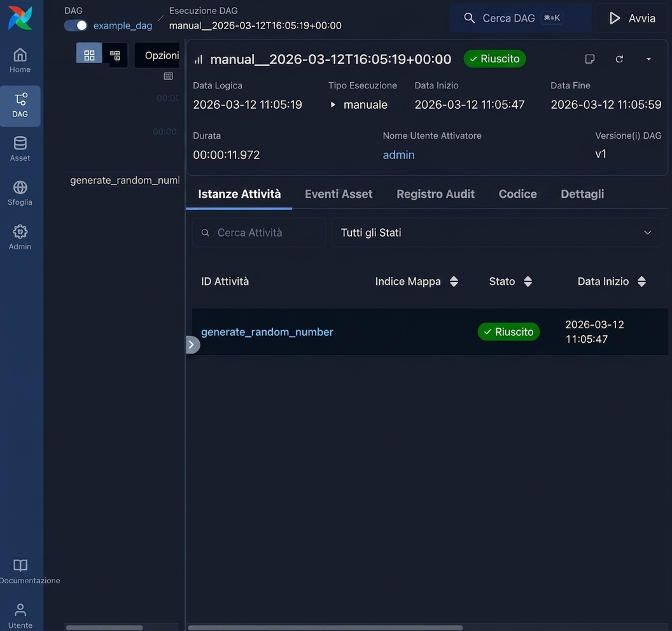672x631 pixels.
Task: Switch to the graph view icon
Action: coord(115,55)
